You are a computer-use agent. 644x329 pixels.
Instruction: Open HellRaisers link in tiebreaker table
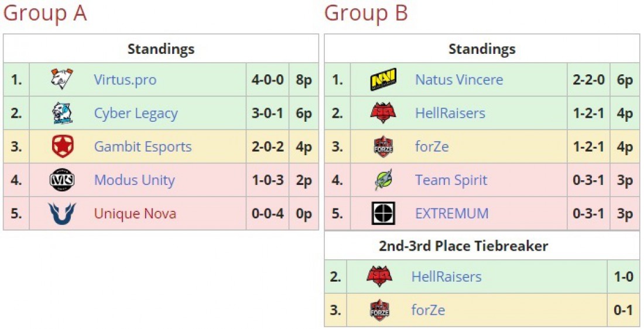(447, 276)
